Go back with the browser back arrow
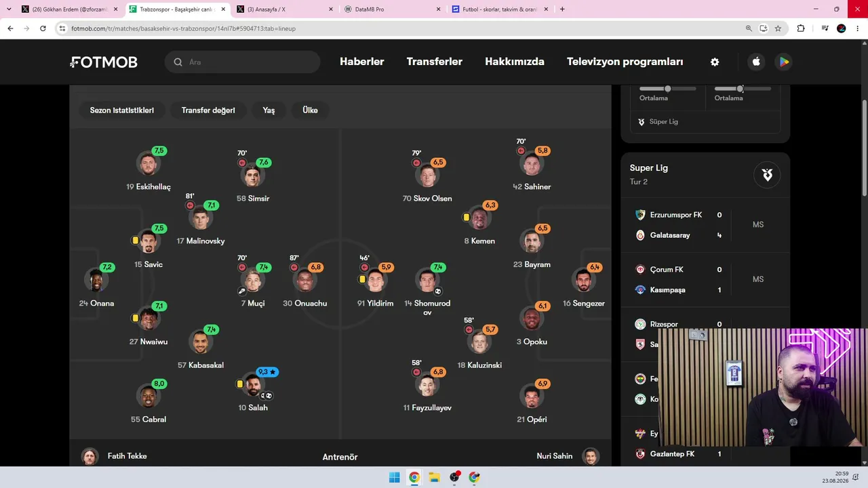 [10, 28]
